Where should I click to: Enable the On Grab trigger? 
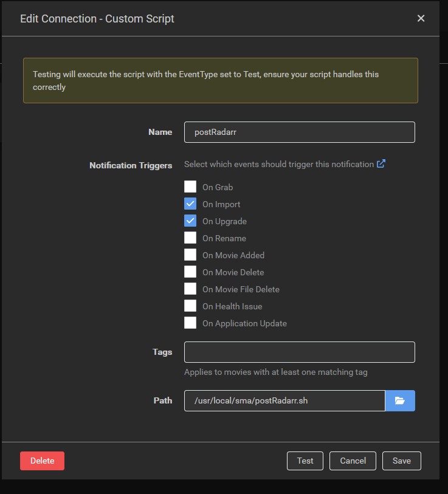pos(190,187)
